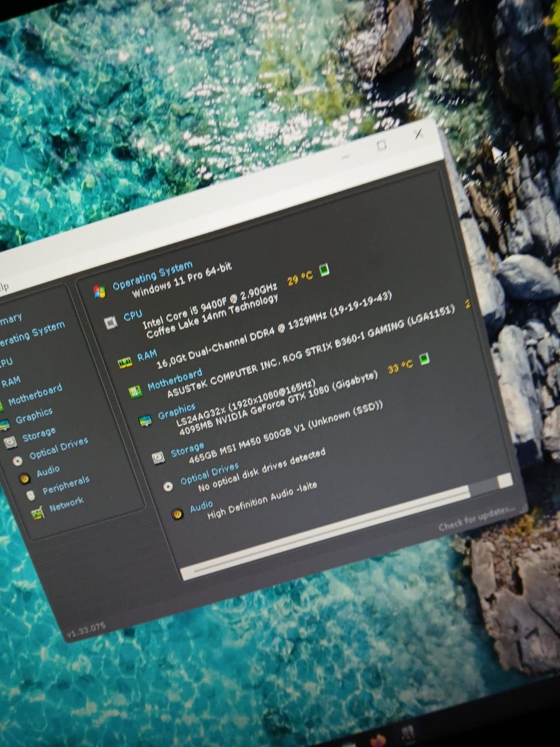Click the GPU temperature value "33 °C"
This screenshot has height=747, width=560.
400,368
